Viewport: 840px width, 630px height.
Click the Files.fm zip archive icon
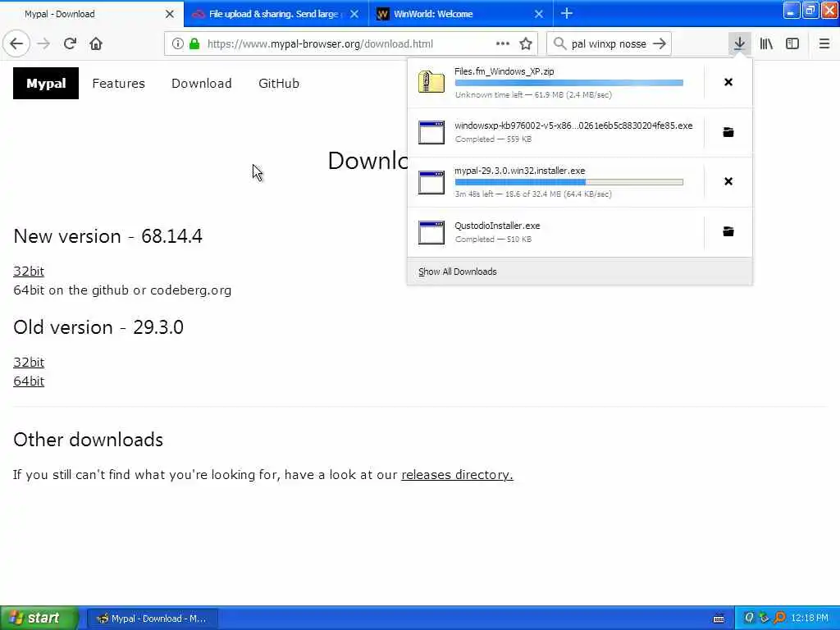pyautogui.click(x=431, y=82)
